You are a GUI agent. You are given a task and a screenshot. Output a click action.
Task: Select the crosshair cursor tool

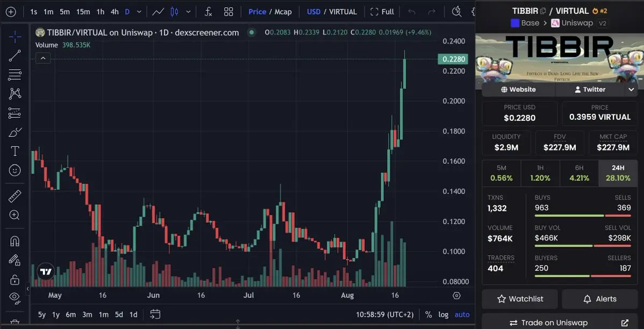[15, 37]
